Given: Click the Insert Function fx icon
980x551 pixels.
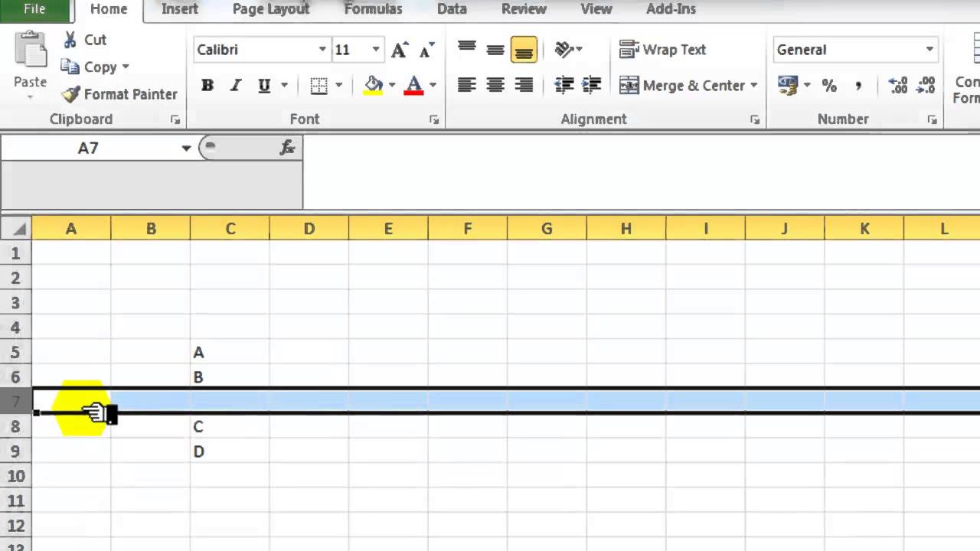Looking at the screenshot, I should [x=287, y=148].
